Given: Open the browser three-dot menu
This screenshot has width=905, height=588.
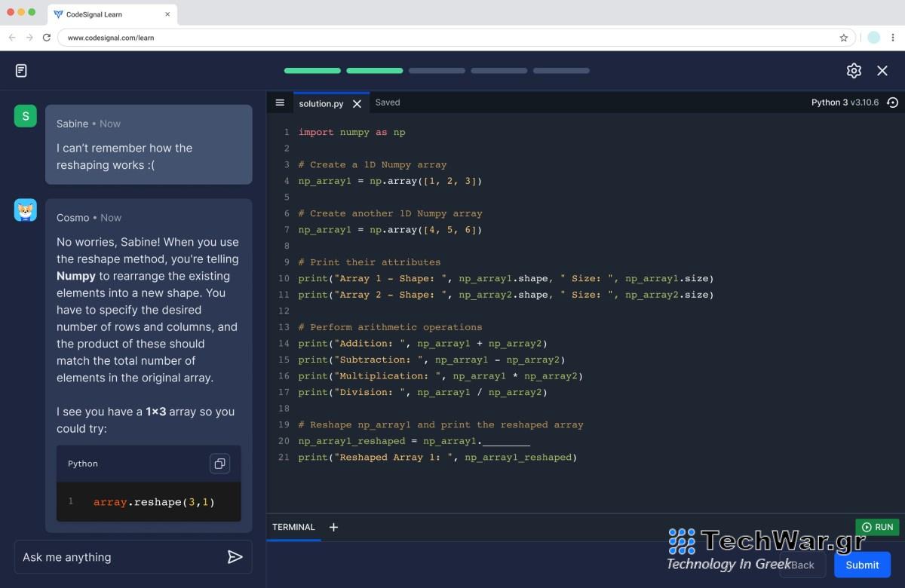Looking at the screenshot, I should point(893,38).
